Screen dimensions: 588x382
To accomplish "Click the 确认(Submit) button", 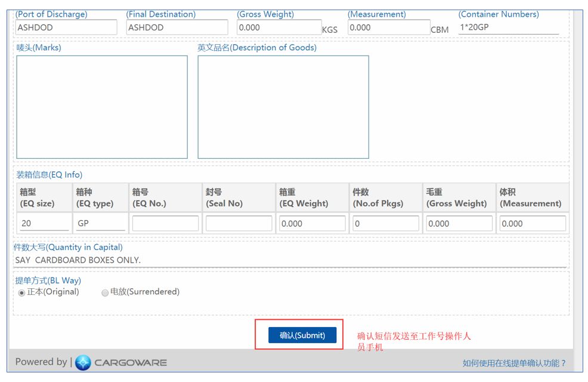I will pos(302,335).
